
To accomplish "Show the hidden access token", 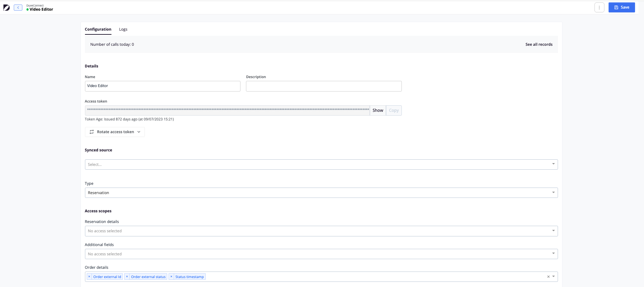I will [378, 110].
